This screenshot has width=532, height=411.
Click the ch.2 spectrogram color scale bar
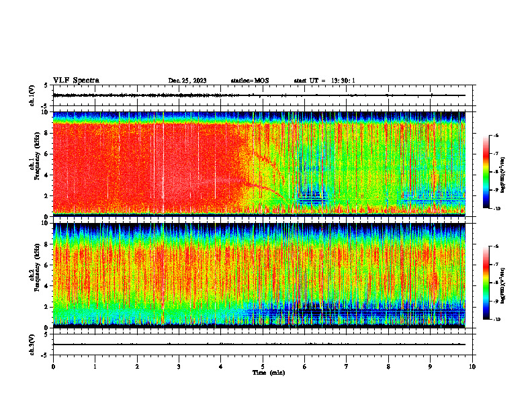[x=486, y=283]
